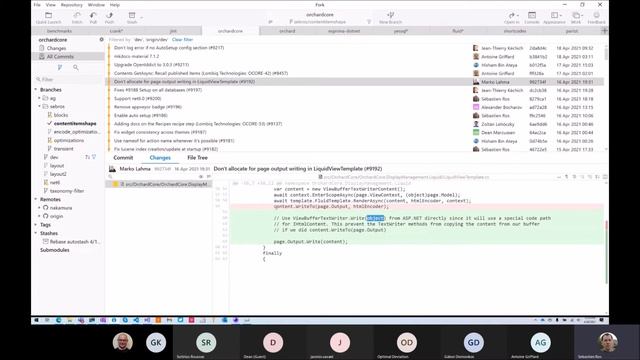Click the Clear filter link

(x=182, y=40)
